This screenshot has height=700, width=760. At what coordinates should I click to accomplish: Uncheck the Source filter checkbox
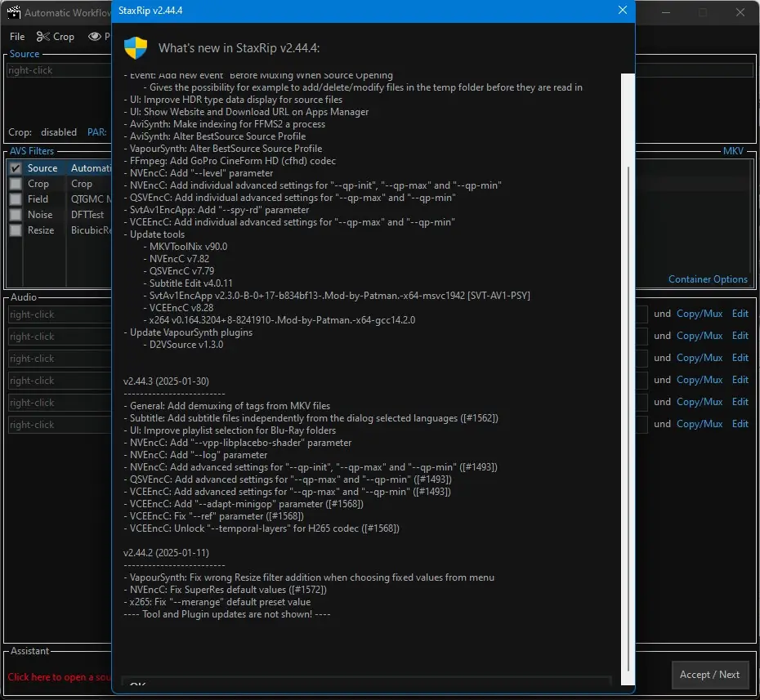pos(16,168)
